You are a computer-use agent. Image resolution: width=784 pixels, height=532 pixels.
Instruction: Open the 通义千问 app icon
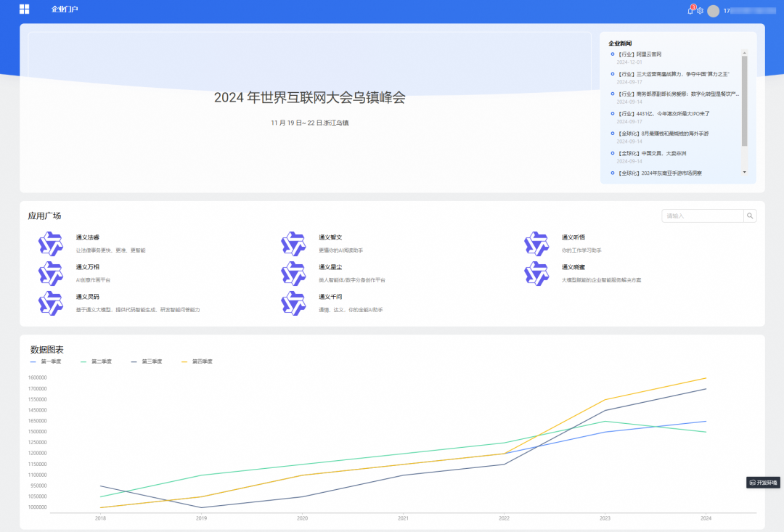click(293, 303)
